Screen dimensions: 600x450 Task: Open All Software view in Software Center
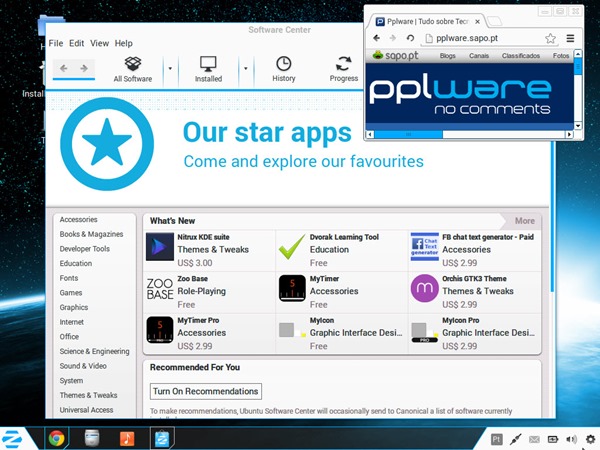(133, 69)
